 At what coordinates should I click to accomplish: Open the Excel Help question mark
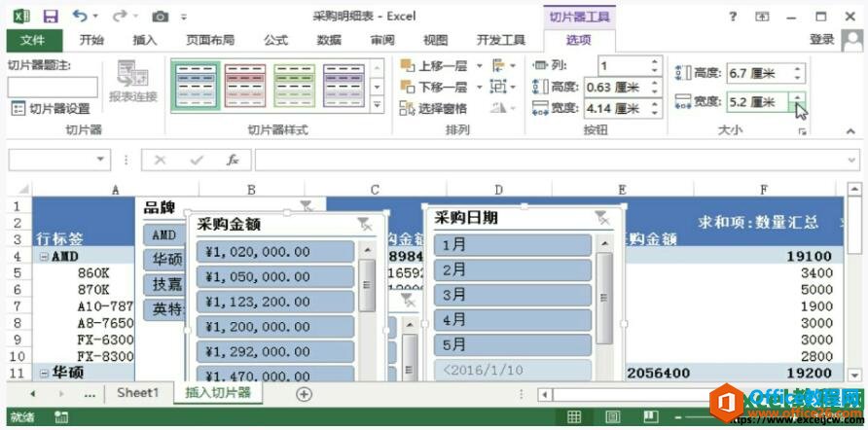(x=733, y=17)
